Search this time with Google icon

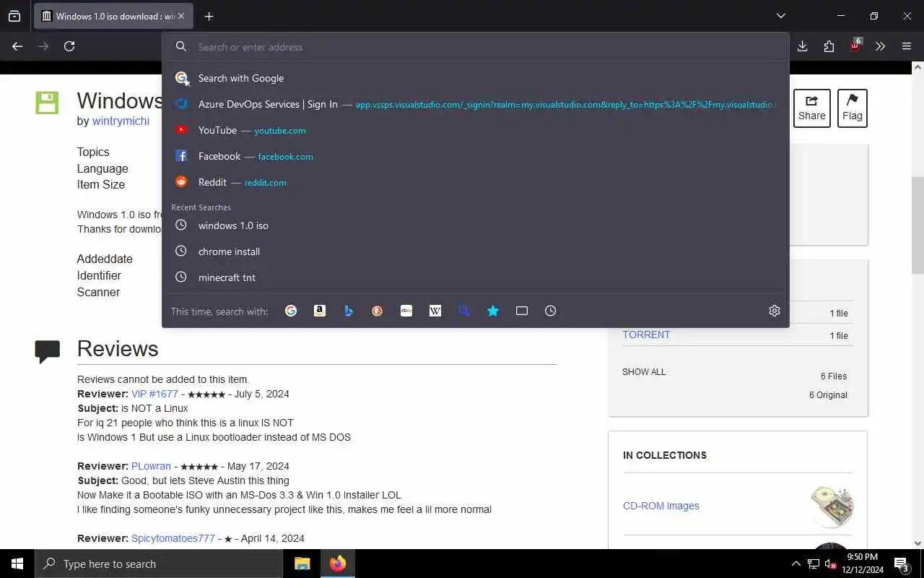[291, 311]
